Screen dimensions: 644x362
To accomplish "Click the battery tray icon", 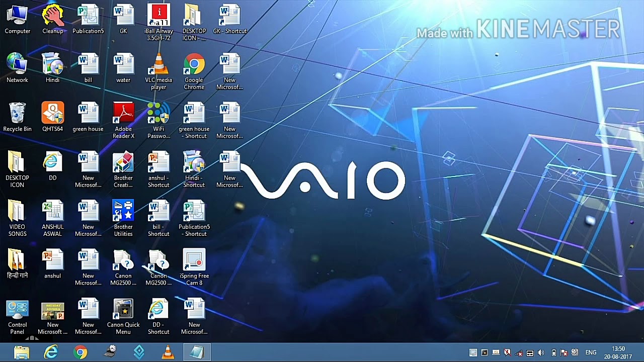I will pyautogui.click(x=553, y=353).
